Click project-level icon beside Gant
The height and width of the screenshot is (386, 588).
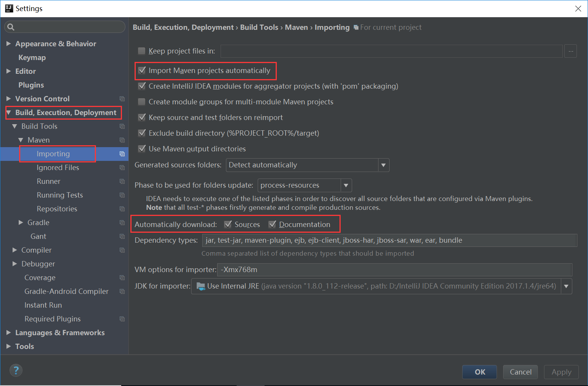click(x=122, y=236)
